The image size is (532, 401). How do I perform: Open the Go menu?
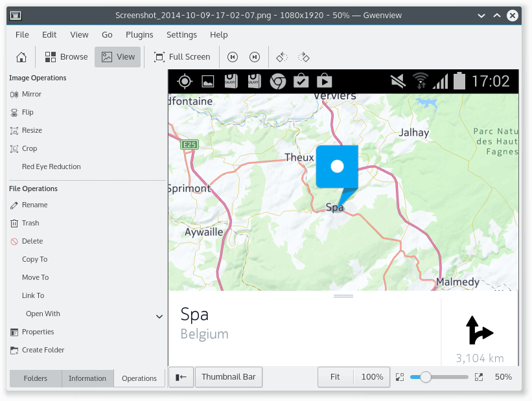coord(107,34)
